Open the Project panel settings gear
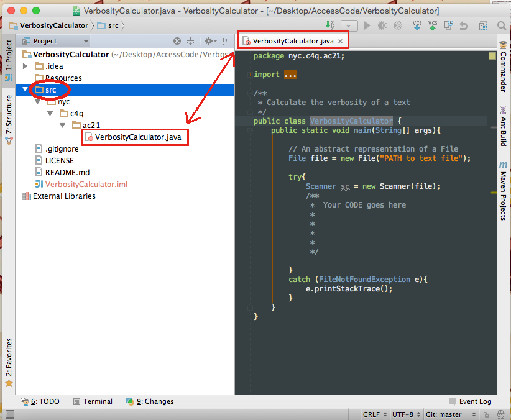 (x=209, y=40)
